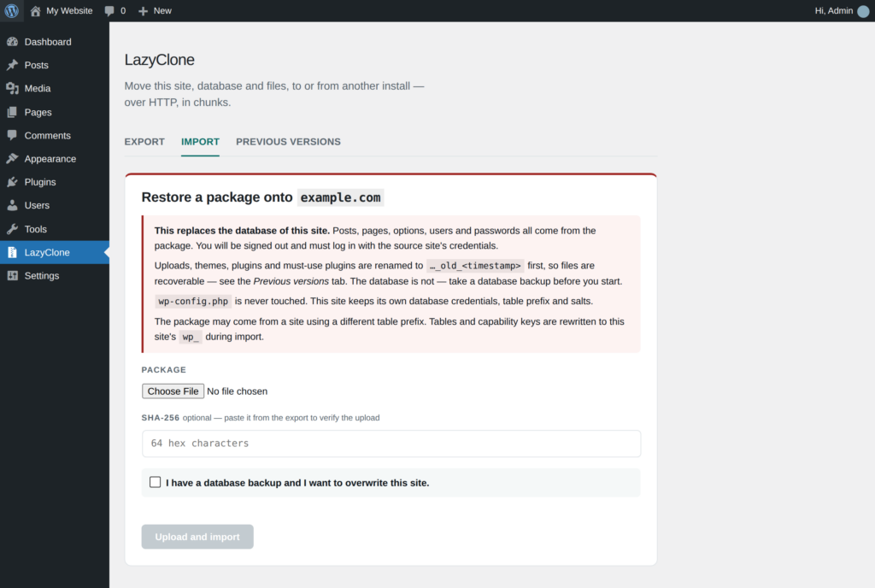
Task: Click the Pages icon in sidebar
Action: (12, 112)
